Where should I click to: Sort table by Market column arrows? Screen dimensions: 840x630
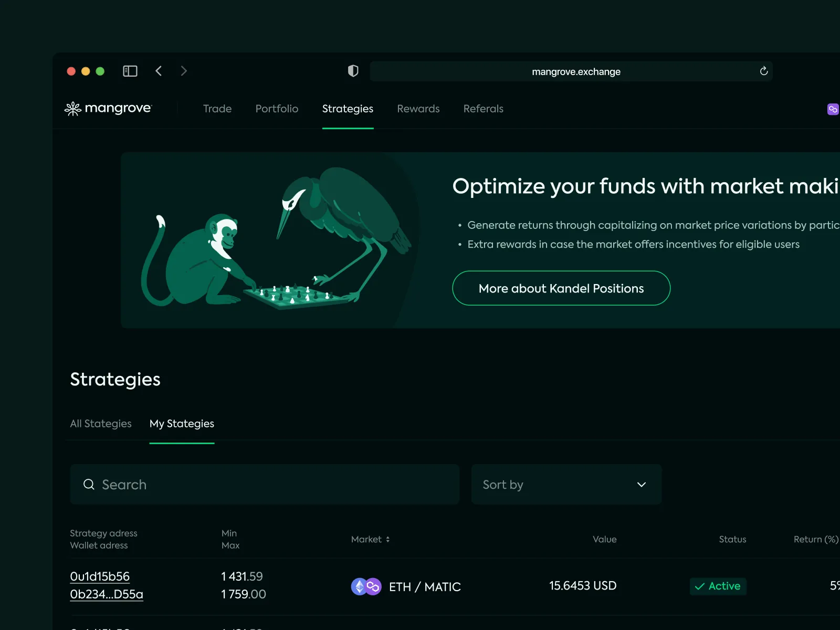[x=388, y=539]
